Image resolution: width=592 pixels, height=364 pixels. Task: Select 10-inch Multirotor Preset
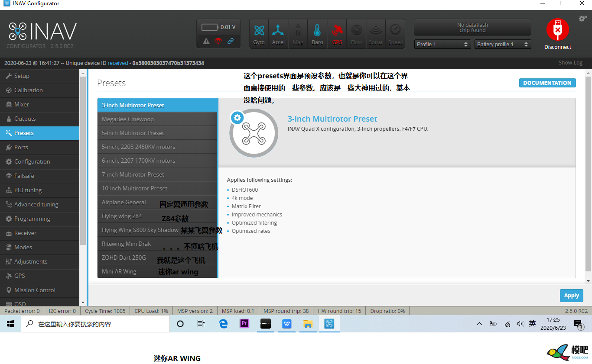[157, 188]
